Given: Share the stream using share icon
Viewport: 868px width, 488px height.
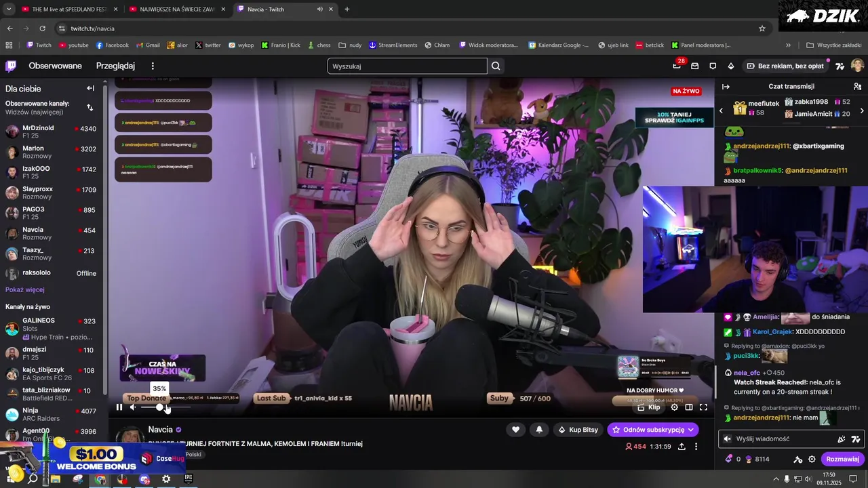Looking at the screenshot, I should pyautogui.click(x=682, y=447).
